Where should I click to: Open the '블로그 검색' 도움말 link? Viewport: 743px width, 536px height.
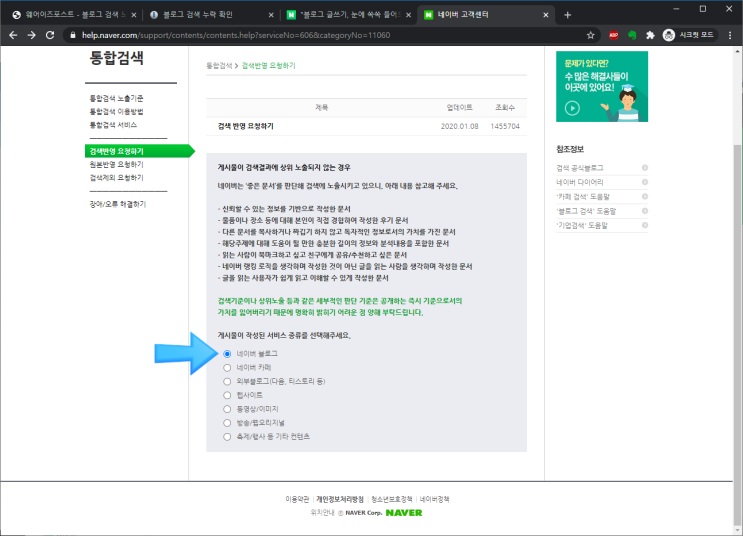(586, 211)
